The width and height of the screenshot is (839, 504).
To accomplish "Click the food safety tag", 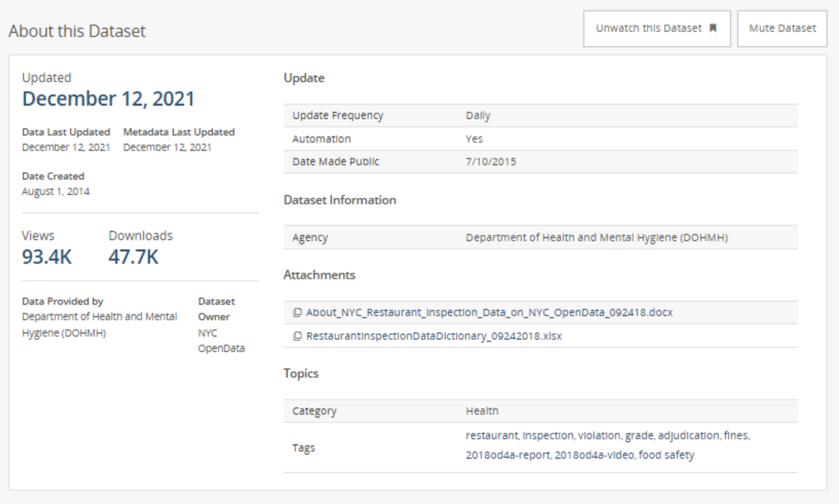I will click(x=666, y=455).
